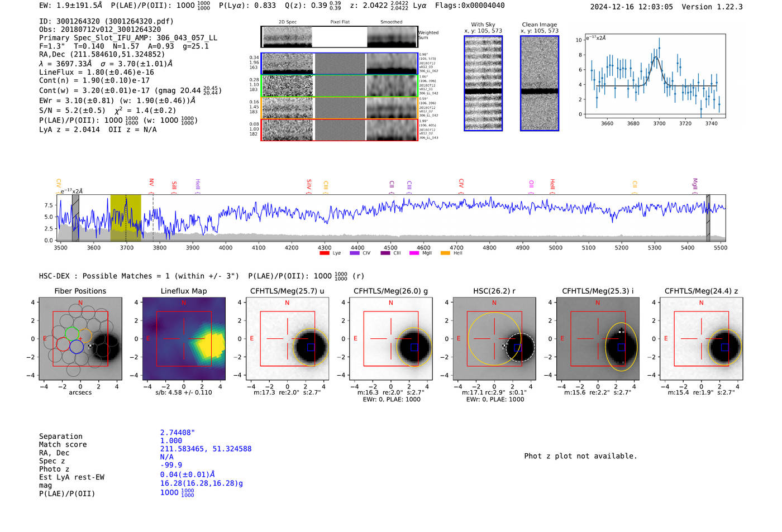Click the red Lyα legend swatch
This screenshot has width=782, height=532.
click(324, 253)
